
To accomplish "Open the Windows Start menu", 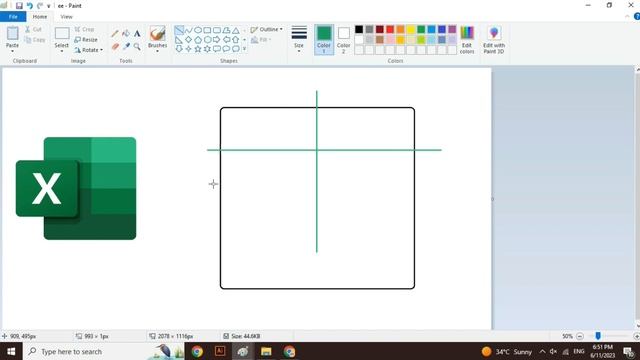I will tap(11, 351).
